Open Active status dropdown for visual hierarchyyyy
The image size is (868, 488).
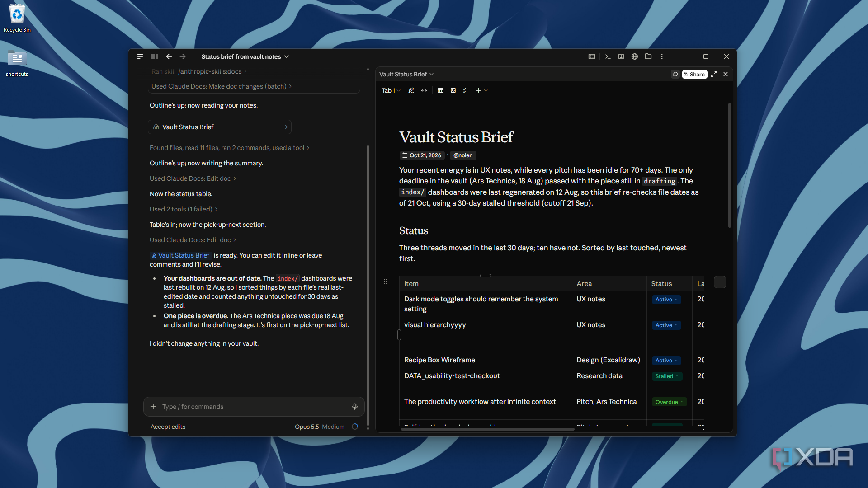click(x=666, y=325)
